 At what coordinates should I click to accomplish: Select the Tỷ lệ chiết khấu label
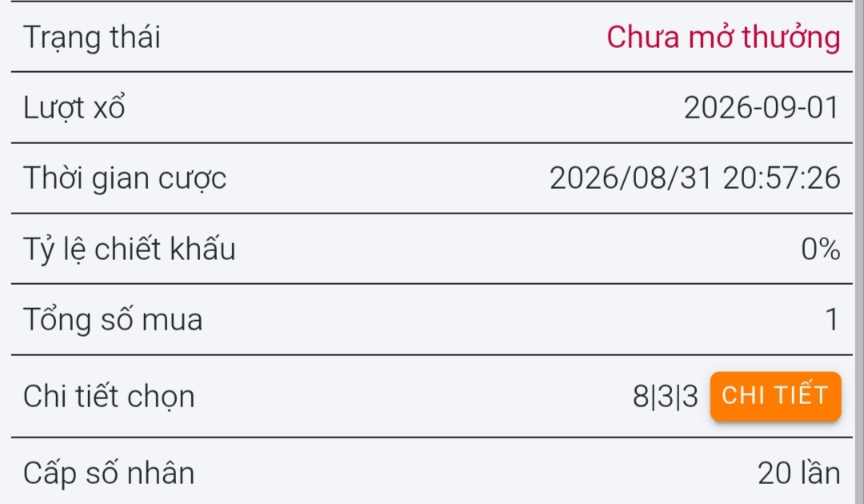click(130, 249)
